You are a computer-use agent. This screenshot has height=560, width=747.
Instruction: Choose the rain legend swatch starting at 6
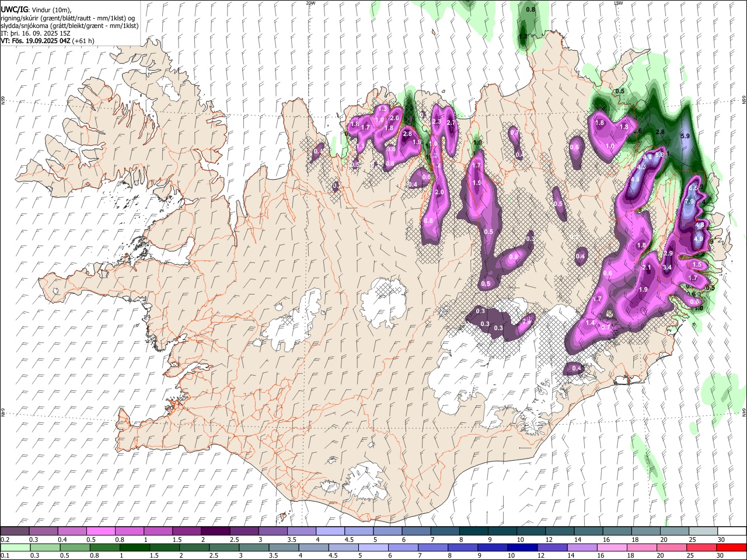click(x=403, y=547)
